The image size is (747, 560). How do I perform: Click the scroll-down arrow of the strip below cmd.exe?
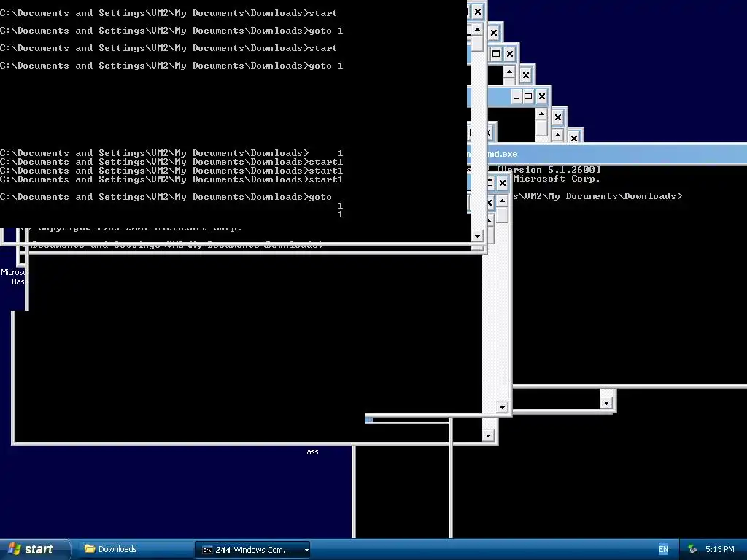[x=606, y=402]
